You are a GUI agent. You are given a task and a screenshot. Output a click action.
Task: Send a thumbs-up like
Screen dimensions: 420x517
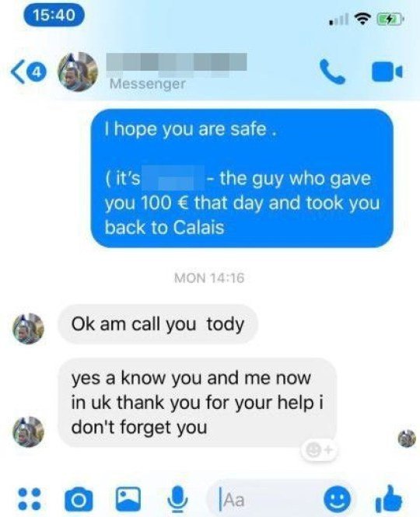[388, 498]
